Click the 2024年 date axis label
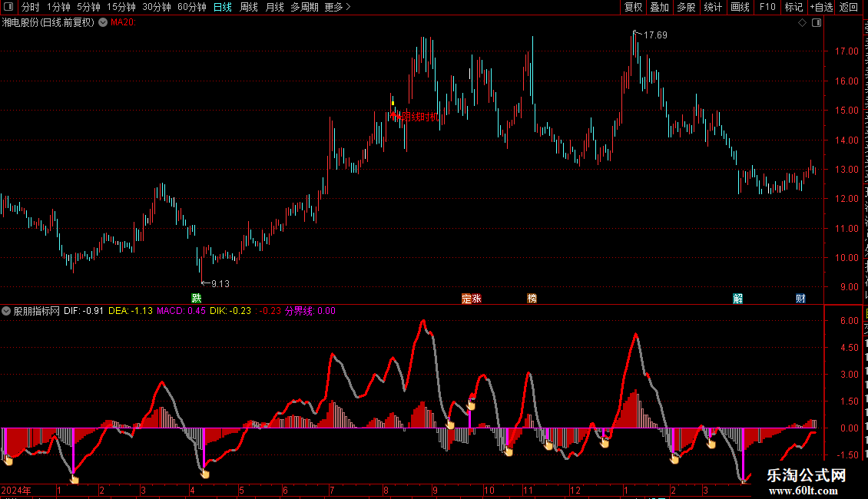The width and height of the screenshot is (868, 499). click(16, 490)
